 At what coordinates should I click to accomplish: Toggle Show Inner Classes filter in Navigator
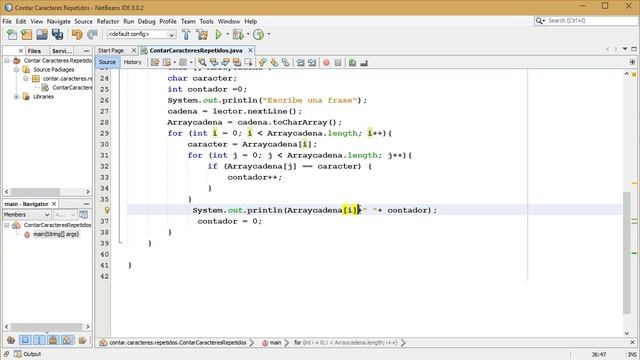click(67, 340)
